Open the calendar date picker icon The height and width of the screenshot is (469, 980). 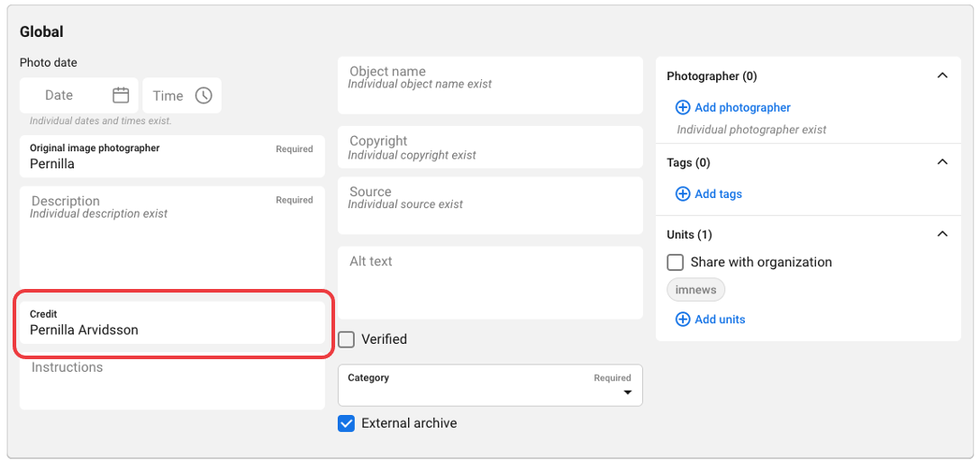[x=121, y=95]
